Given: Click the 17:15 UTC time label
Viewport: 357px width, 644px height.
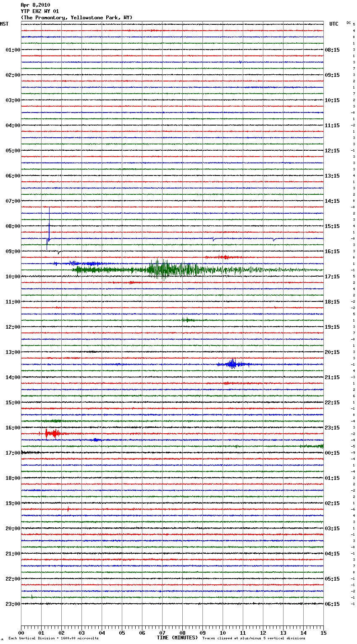Looking at the screenshot, I should point(332,277).
